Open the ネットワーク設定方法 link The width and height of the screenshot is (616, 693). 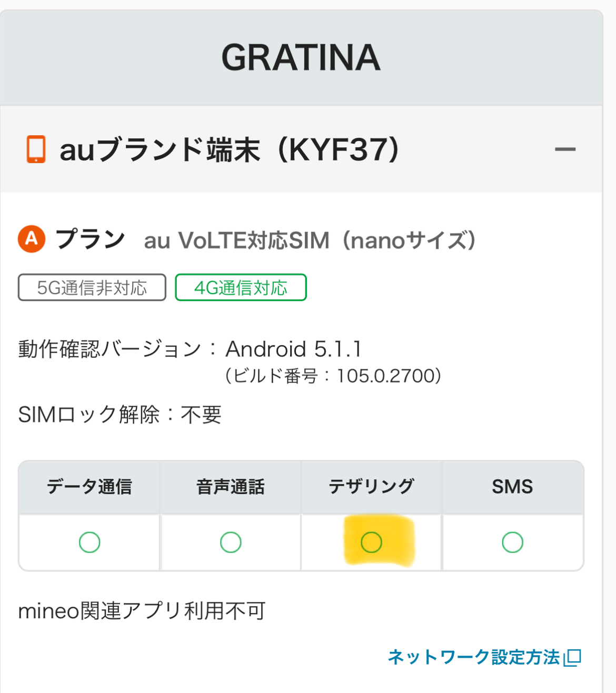(x=474, y=657)
